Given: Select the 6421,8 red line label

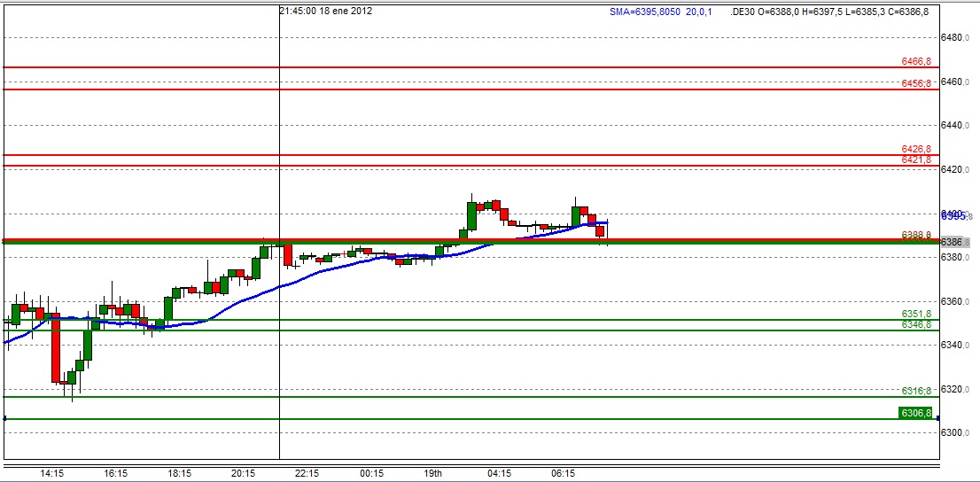Looking at the screenshot, I should click(x=915, y=160).
